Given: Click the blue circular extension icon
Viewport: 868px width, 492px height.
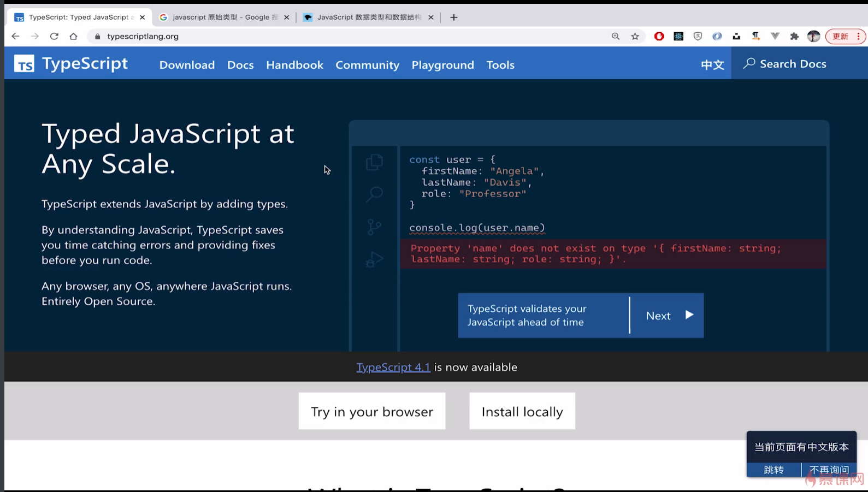Looking at the screenshot, I should [x=717, y=36].
